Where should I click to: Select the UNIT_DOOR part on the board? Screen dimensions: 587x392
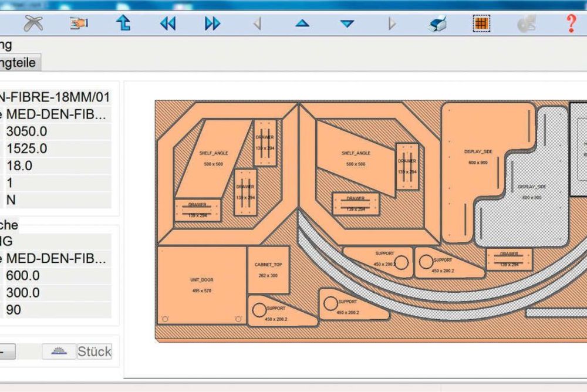(201, 285)
